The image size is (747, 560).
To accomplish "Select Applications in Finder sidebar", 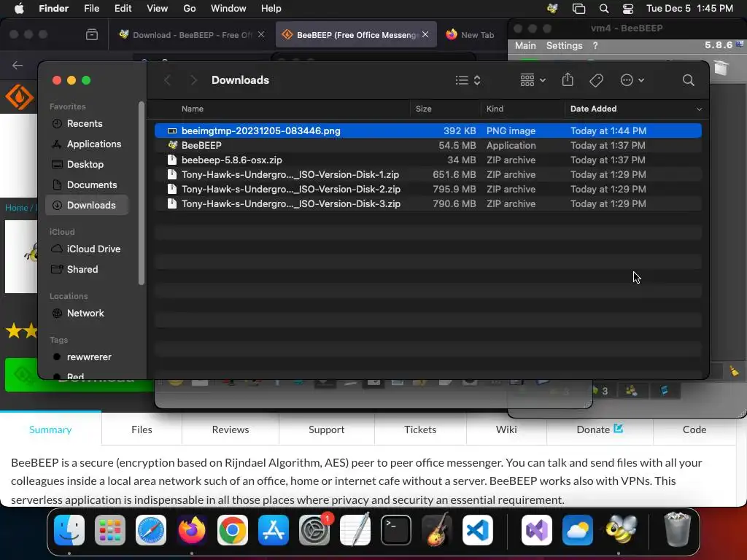I will (87, 144).
